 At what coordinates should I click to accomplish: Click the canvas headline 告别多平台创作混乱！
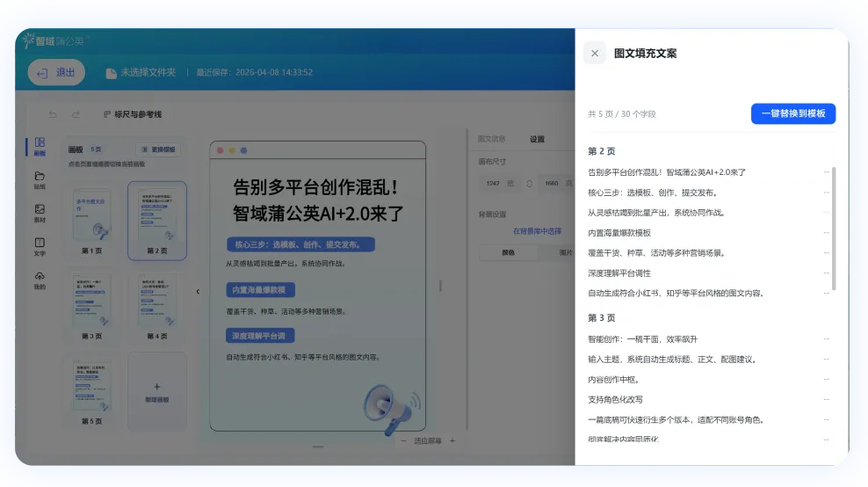pos(315,187)
